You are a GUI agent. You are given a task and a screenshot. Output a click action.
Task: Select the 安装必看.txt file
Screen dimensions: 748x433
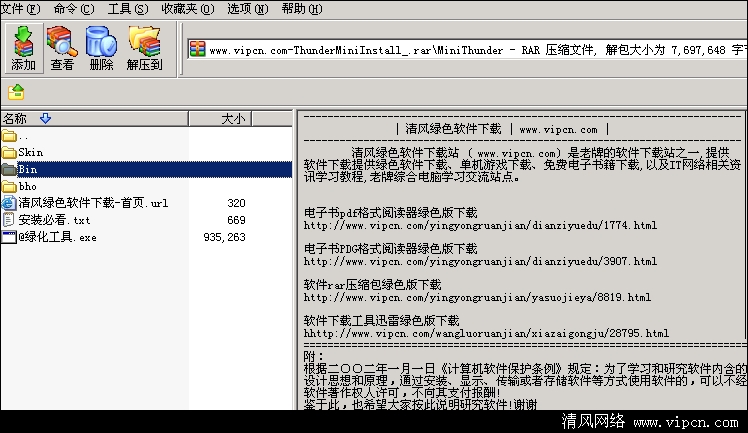54,220
